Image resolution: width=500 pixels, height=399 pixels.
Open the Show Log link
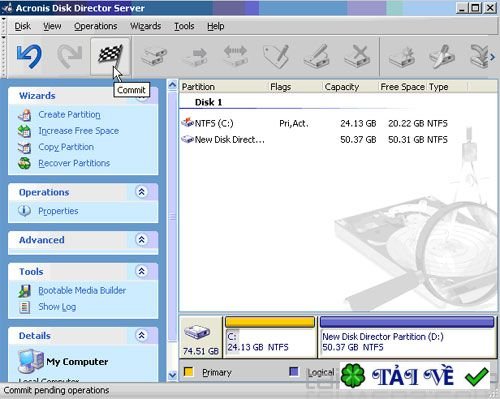click(57, 307)
